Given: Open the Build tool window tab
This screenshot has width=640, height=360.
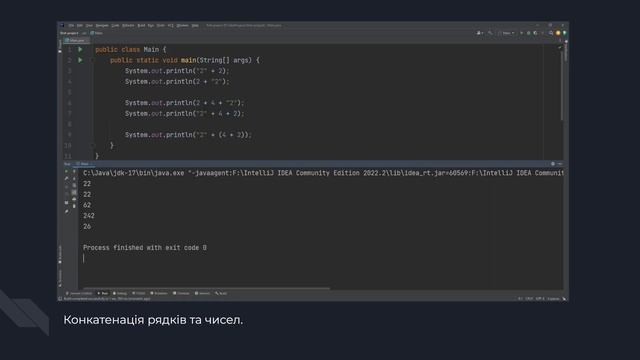Looking at the screenshot, I should [221, 293].
